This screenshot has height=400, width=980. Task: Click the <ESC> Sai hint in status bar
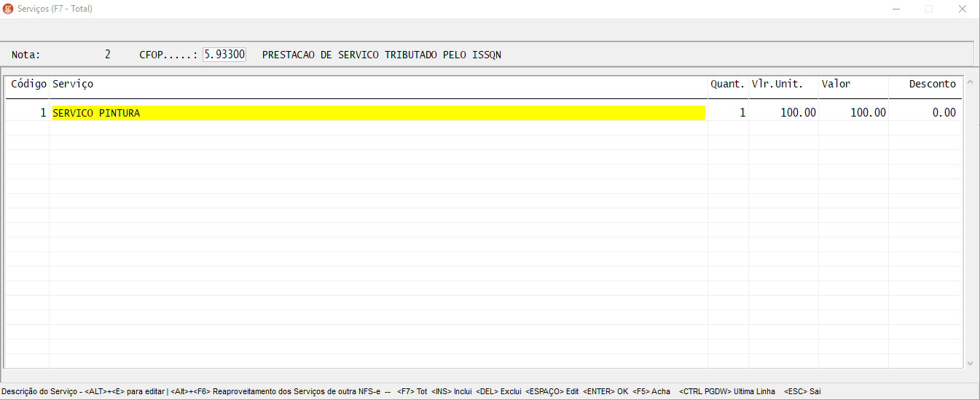coord(802,391)
